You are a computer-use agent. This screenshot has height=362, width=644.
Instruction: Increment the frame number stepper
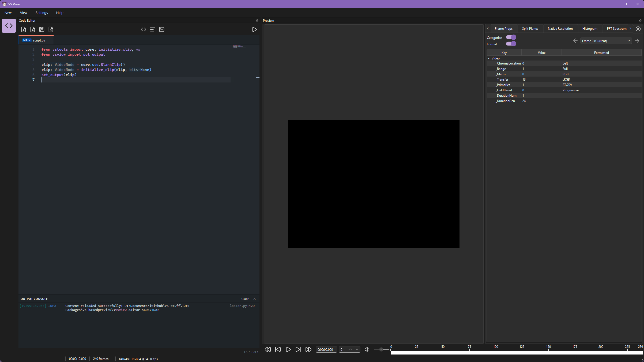(x=351, y=349)
